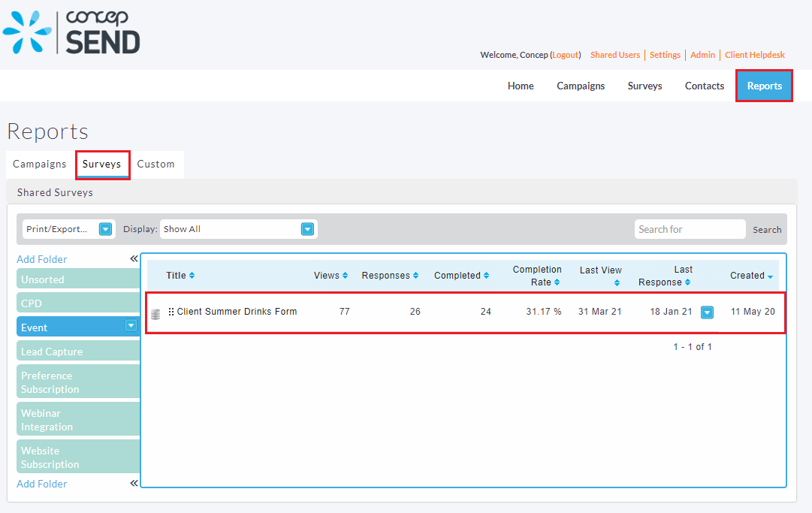The width and height of the screenshot is (812, 513).
Task: Select the Unsorted folder
Action: point(78,279)
